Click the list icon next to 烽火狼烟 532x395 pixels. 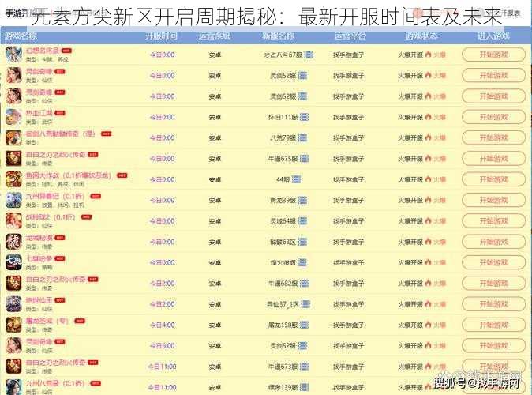[302, 262]
